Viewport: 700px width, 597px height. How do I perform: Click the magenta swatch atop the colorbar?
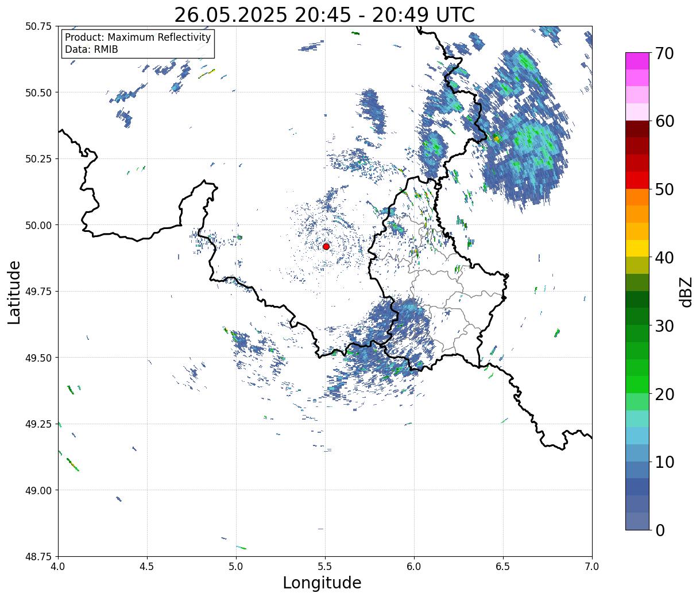click(637, 61)
